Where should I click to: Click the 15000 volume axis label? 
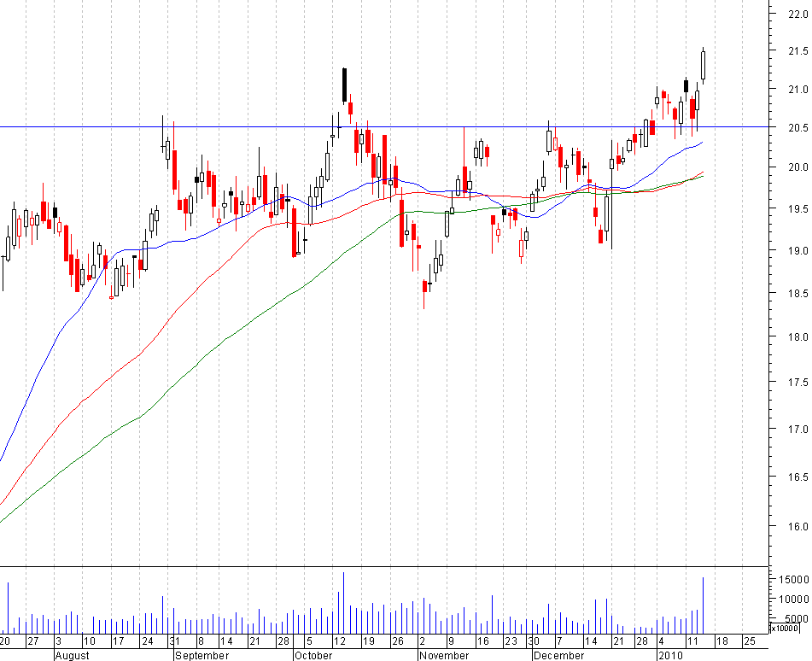point(794,579)
